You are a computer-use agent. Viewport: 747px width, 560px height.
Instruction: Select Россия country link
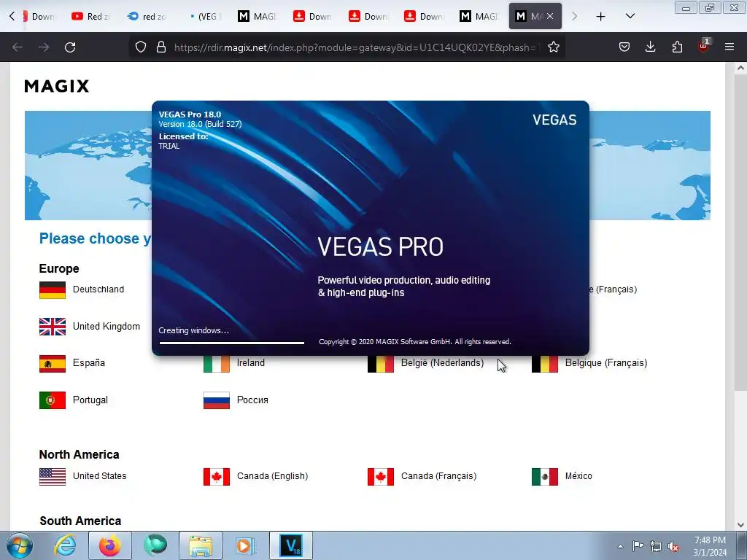pos(252,400)
